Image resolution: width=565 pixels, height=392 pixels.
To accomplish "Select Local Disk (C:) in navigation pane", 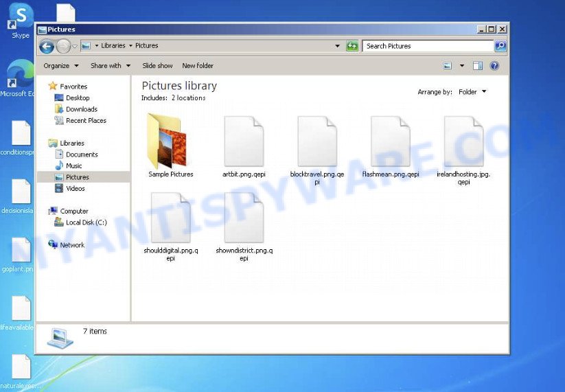I will coord(86,222).
